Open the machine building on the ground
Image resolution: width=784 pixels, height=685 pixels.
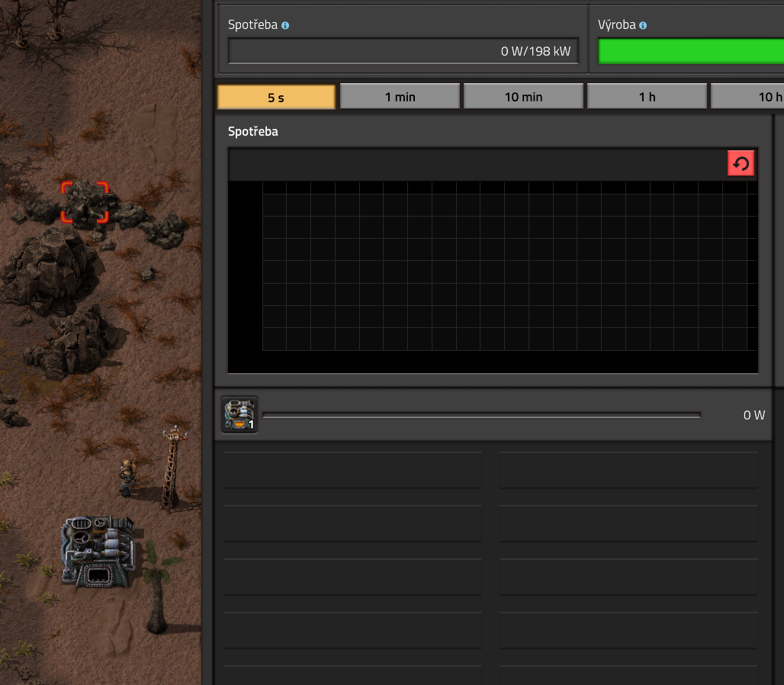[x=98, y=551]
